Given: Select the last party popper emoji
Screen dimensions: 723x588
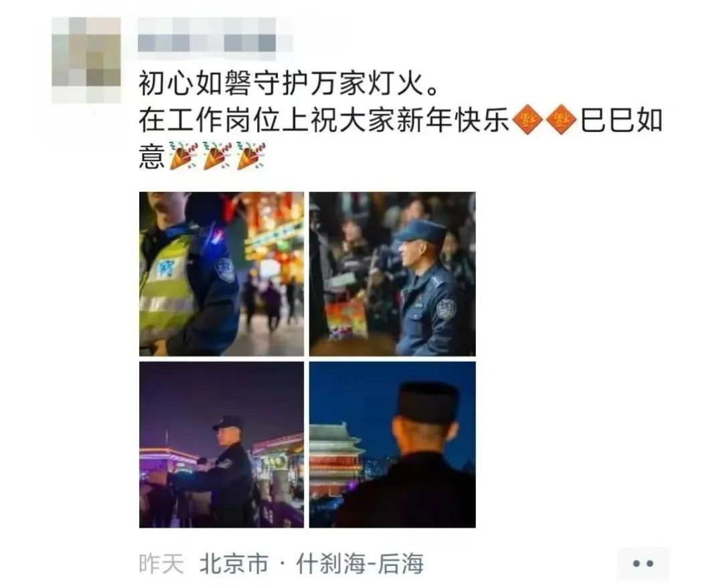Looking at the screenshot, I should pos(250,156).
